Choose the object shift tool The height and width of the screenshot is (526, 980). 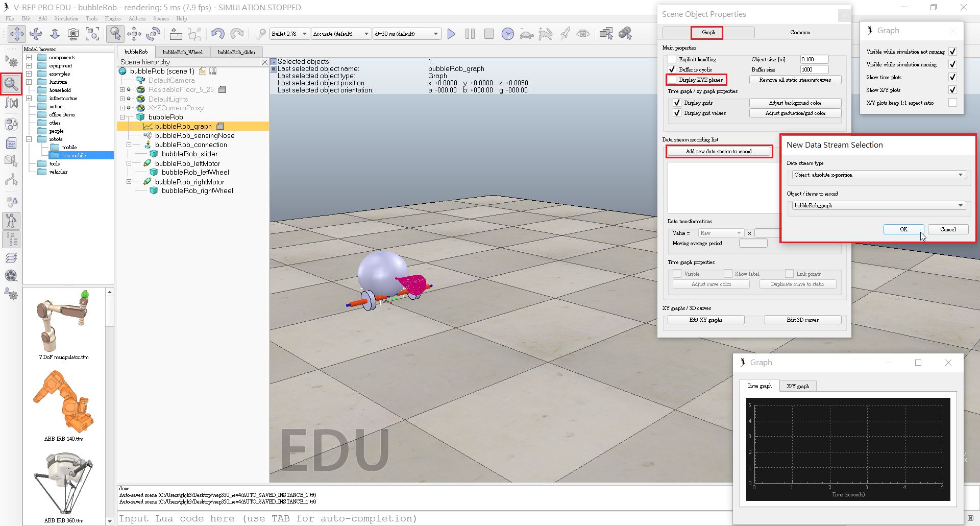(x=134, y=34)
